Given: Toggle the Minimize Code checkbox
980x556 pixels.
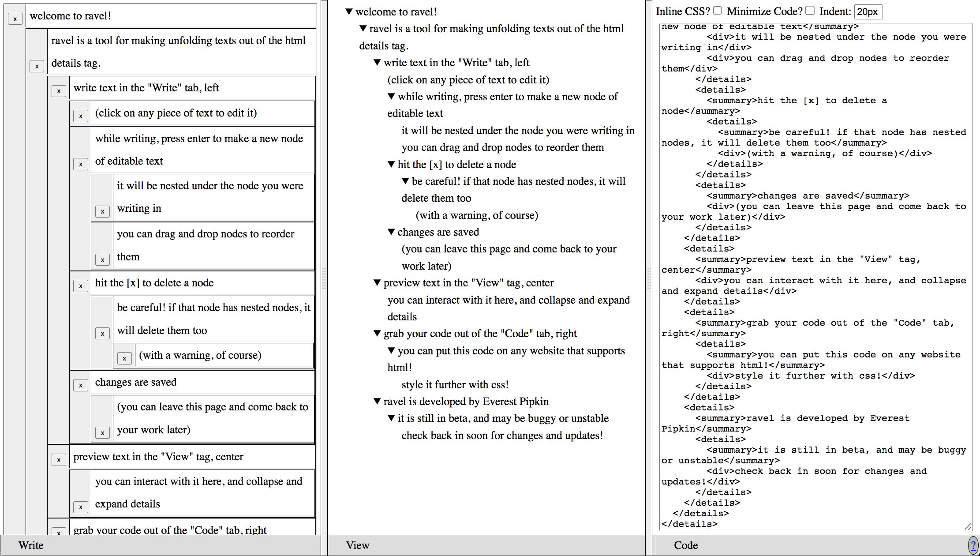Looking at the screenshot, I should (x=810, y=11).
